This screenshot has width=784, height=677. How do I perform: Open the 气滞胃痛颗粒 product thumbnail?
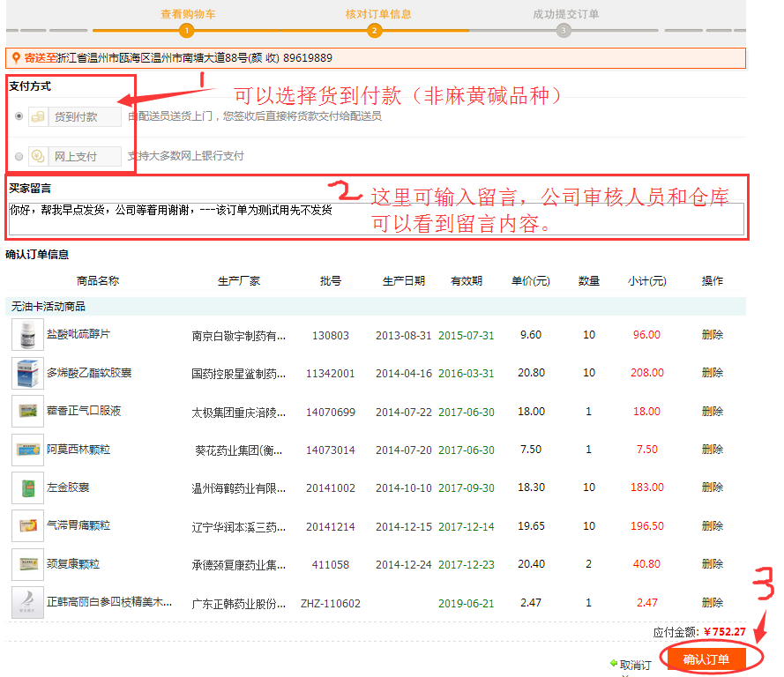click(28, 526)
